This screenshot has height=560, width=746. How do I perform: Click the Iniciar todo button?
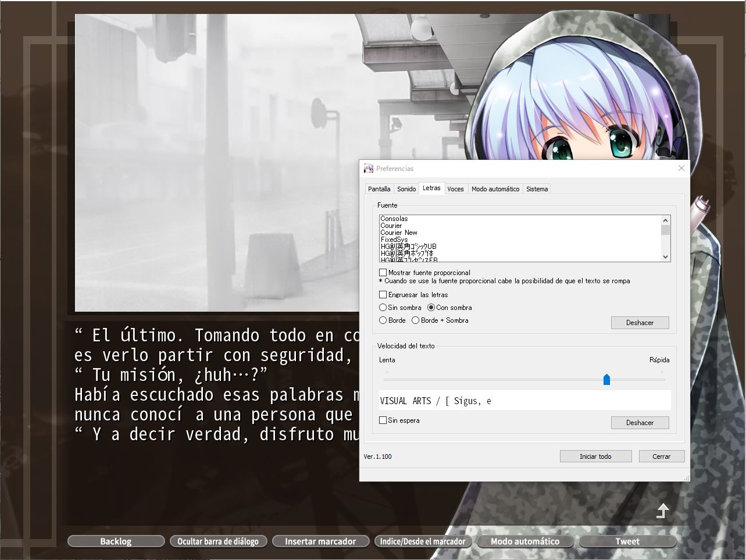(x=595, y=456)
